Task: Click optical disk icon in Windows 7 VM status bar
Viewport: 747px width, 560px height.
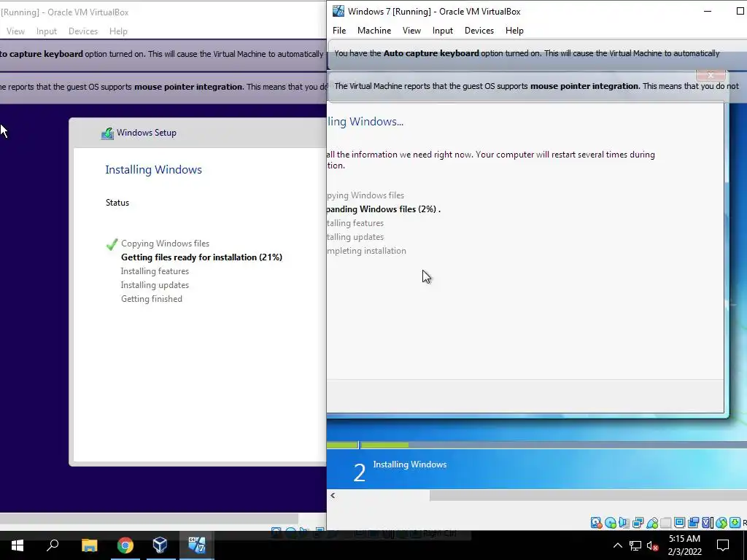Action: 611,523
